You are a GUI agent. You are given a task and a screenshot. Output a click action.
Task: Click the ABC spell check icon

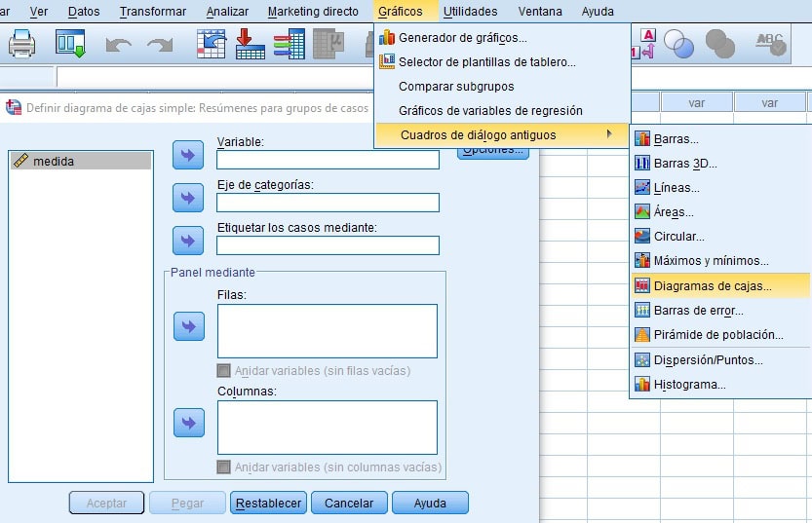pyautogui.click(x=770, y=44)
